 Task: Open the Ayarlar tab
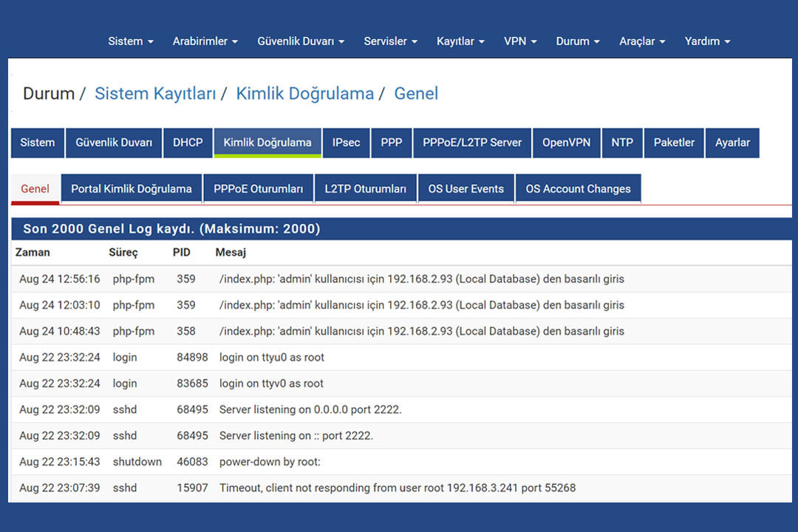tap(732, 143)
